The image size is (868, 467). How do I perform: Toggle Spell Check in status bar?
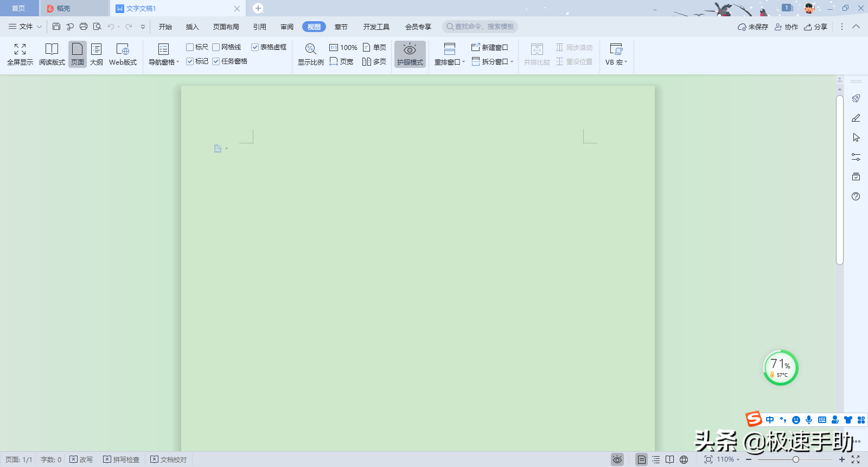[x=122, y=459]
